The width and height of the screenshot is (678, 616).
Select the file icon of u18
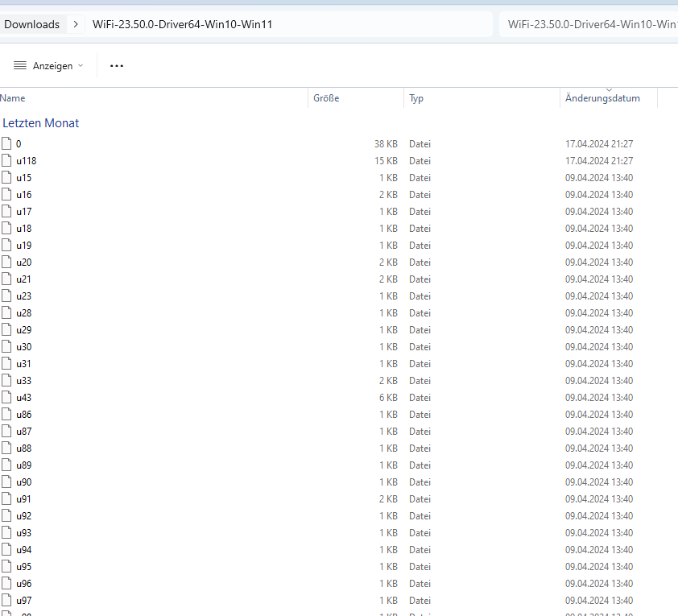coord(6,228)
